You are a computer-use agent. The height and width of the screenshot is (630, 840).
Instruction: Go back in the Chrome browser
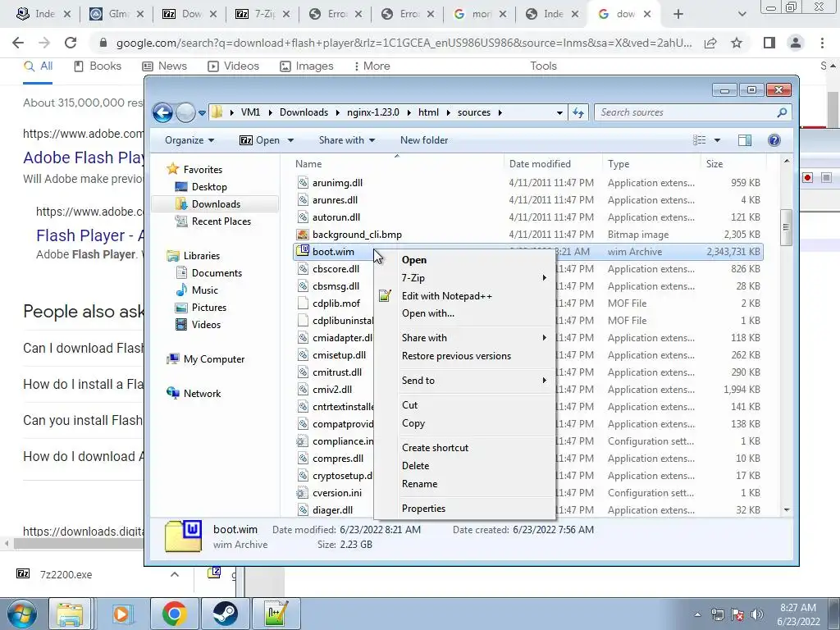(x=18, y=43)
